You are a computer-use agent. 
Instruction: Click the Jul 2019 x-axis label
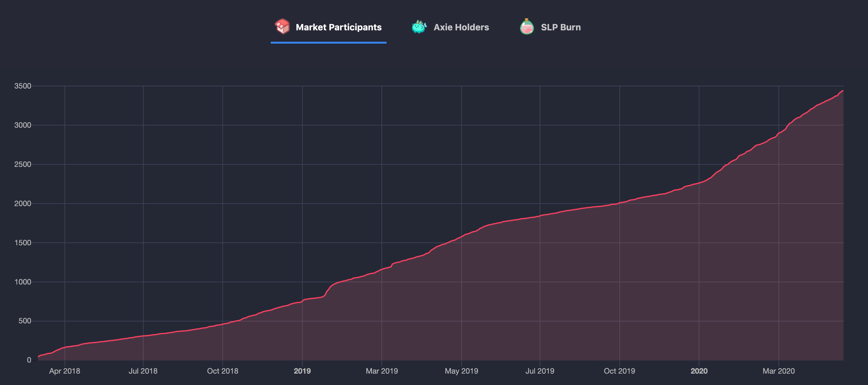coord(539,371)
